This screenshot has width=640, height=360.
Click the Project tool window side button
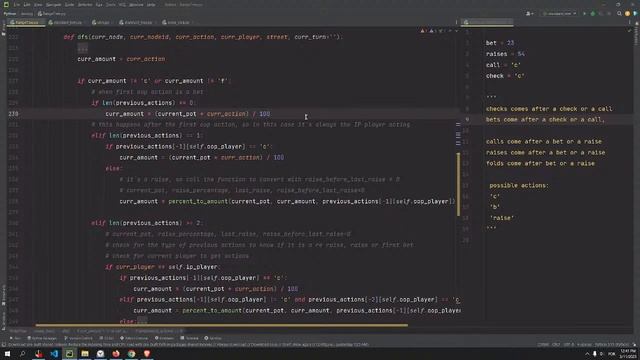coord(3,28)
